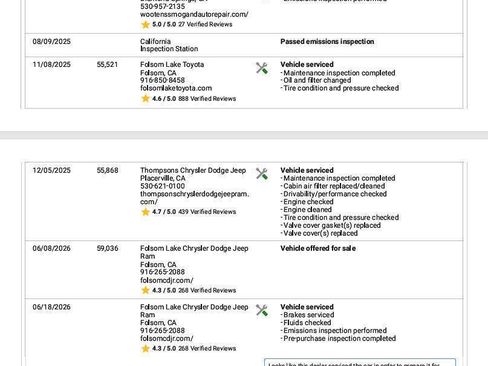The width and height of the screenshot is (488, 366).
Task: Click the wrench icon on the 06/18/2026 service entry
Action: (x=262, y=310)
